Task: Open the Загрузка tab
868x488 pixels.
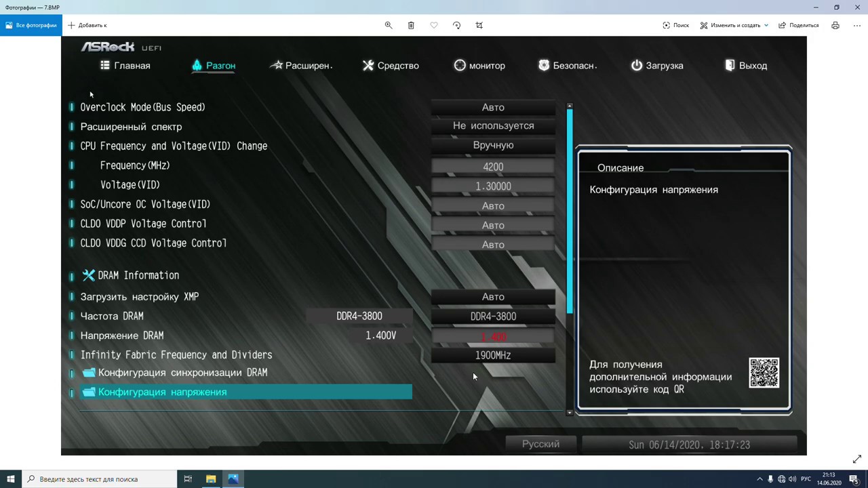Action: tap(657, 66)
